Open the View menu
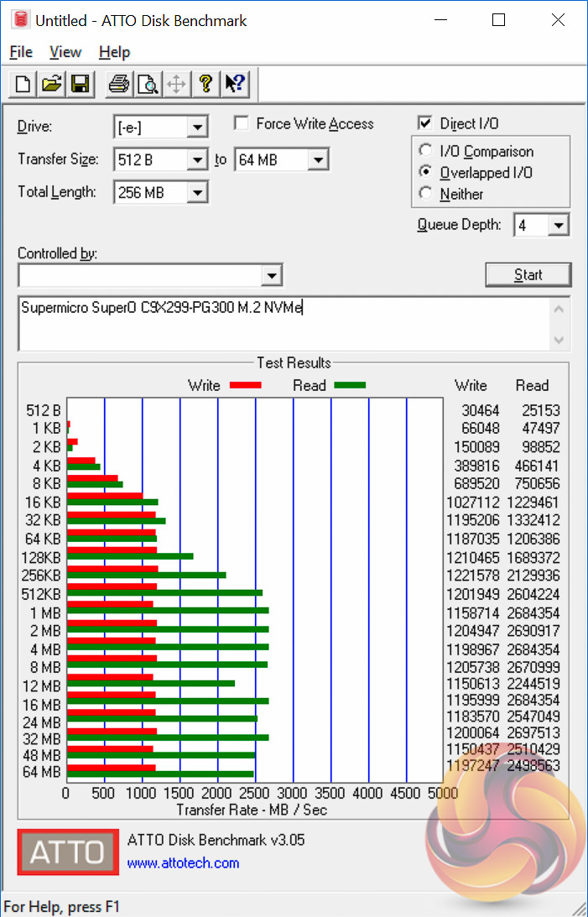The image size is (588, 917). tap(65, 52)
